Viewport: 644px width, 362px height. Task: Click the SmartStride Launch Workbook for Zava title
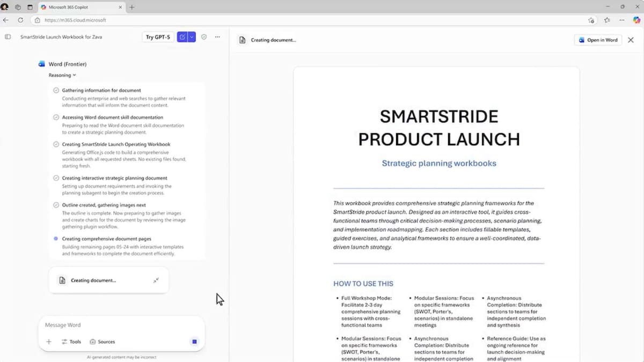click(x=61, y=37)
